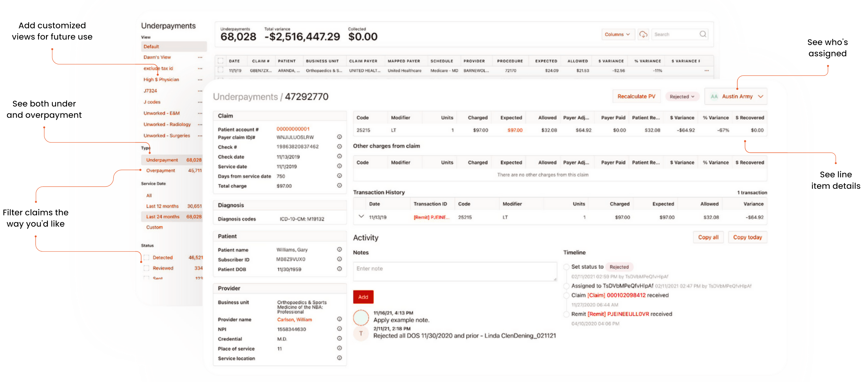Check the Detected status checkbox

(147, 258)
